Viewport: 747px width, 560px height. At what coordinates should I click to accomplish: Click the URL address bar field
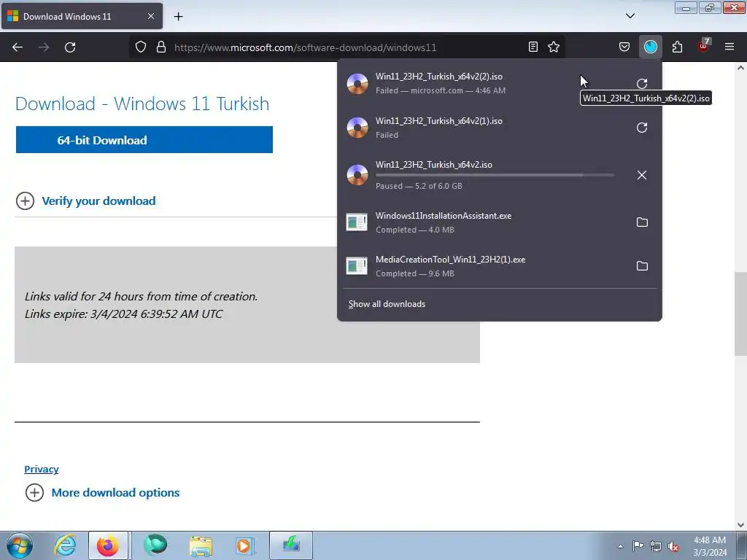[x=348, y=47]
